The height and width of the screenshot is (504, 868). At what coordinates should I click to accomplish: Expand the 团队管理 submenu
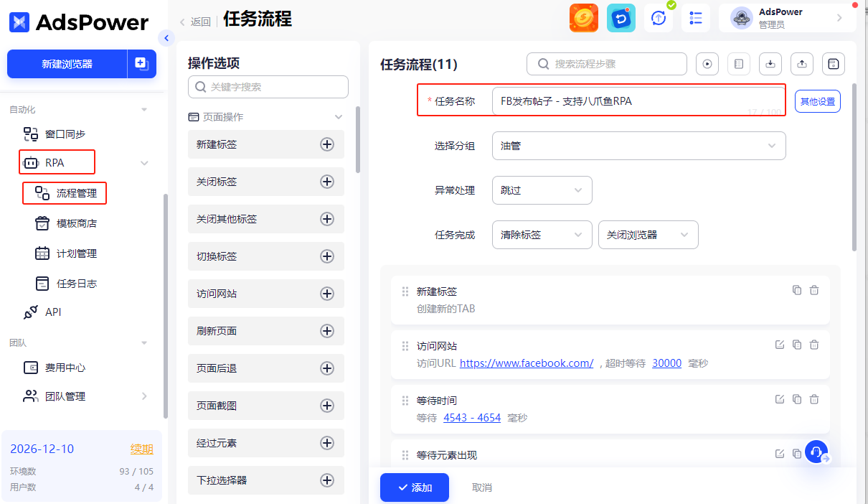click(x=144, y=396)
